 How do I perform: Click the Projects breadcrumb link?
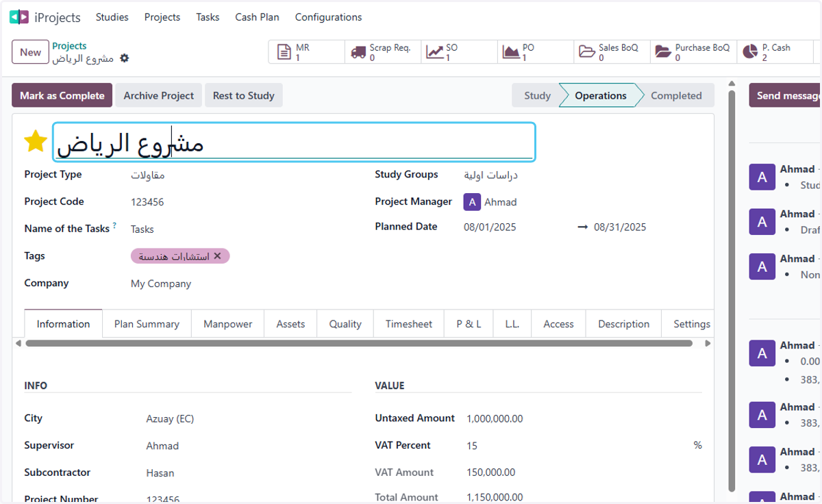tap(69, 46)
